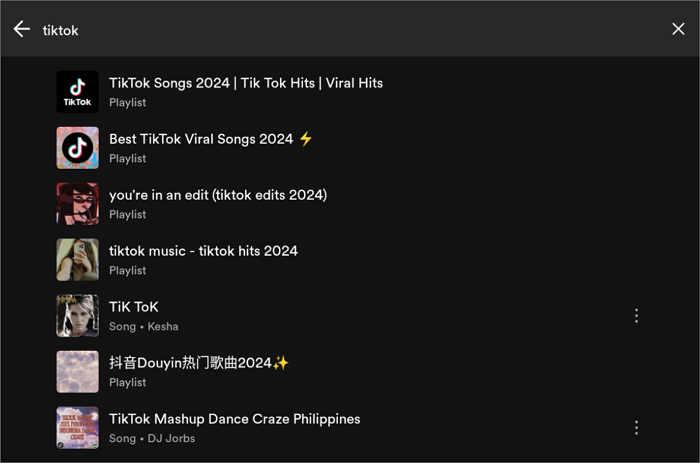Select 'TikTok Mashup Dance Craze Philippines' title
This screenshot has height=463, width=700.
pyautogui.click(x=235, y=419)
